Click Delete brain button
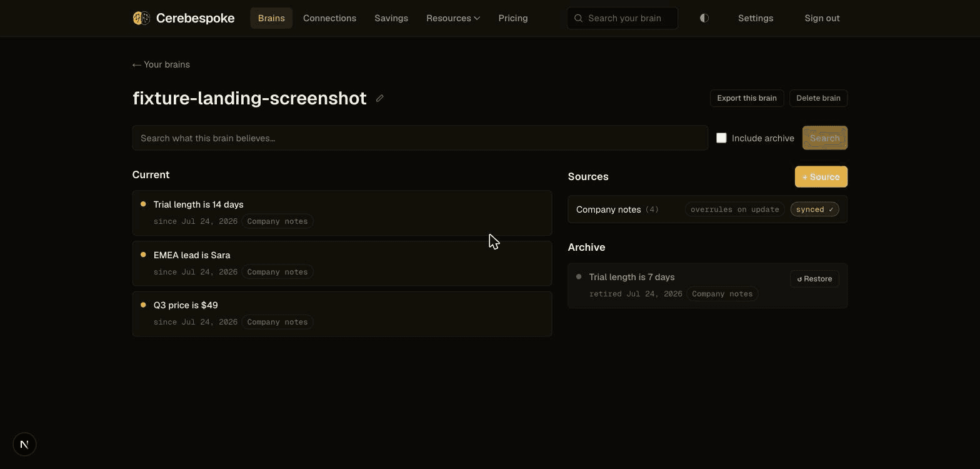 (x=818, y=98)
